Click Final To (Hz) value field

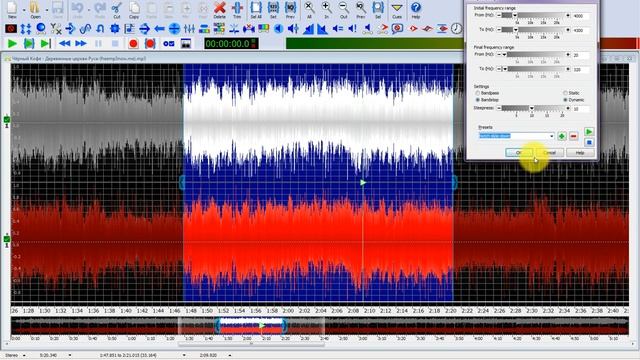click(x=580, y=69)
